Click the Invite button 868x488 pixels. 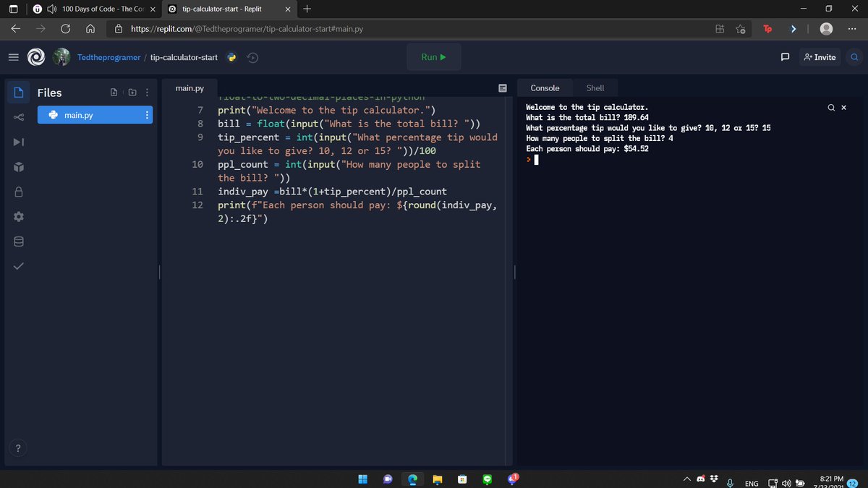coord(820,57)
